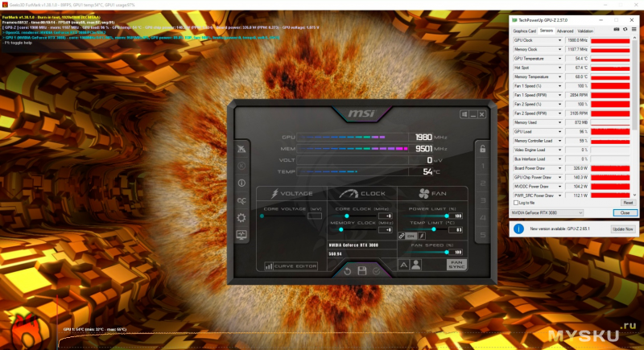Switch to the Graphics Card tab
Screen dimensions: 644x350
(x=525, y=31)
